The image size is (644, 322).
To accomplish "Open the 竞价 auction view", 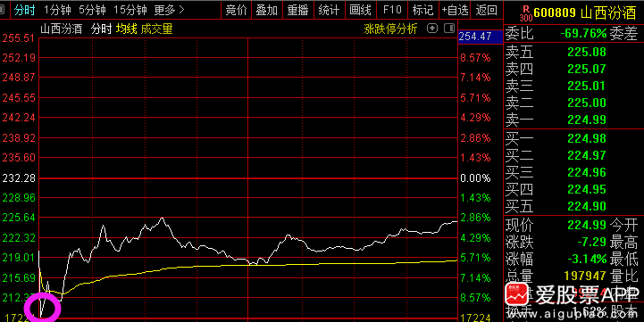I will (236, 10).
